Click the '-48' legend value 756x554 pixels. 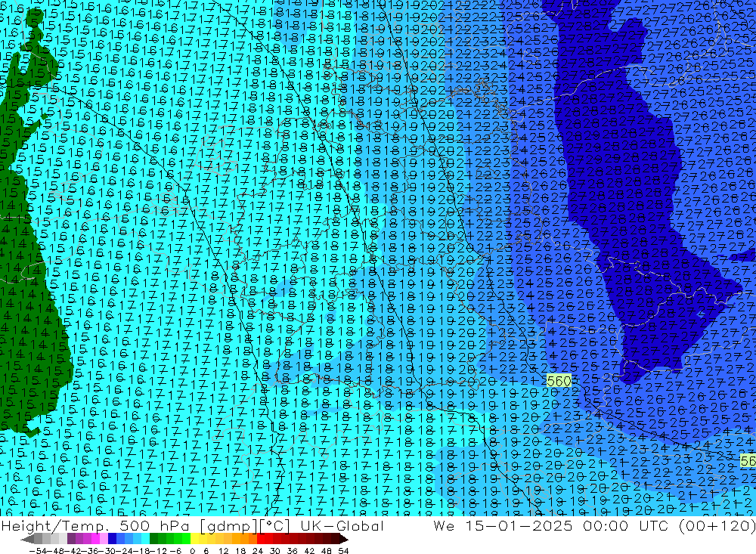coord(55,551)
